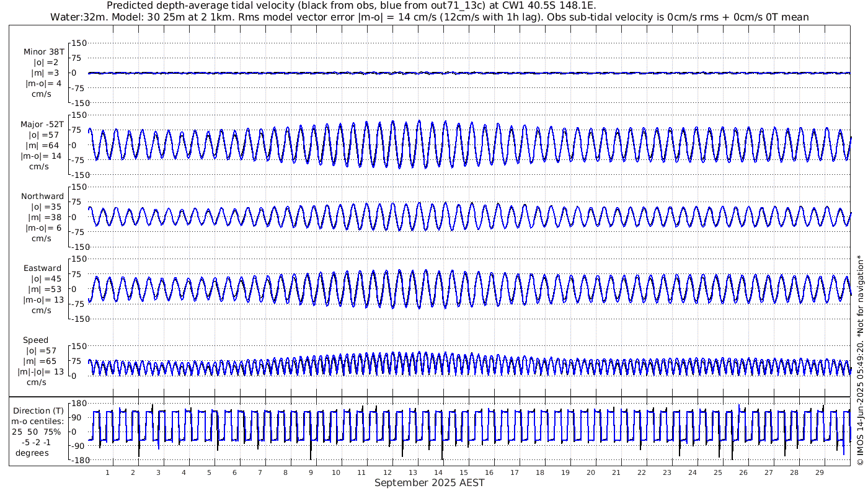Click the subtitle line starting with Water:32m

tap(429, 17)
